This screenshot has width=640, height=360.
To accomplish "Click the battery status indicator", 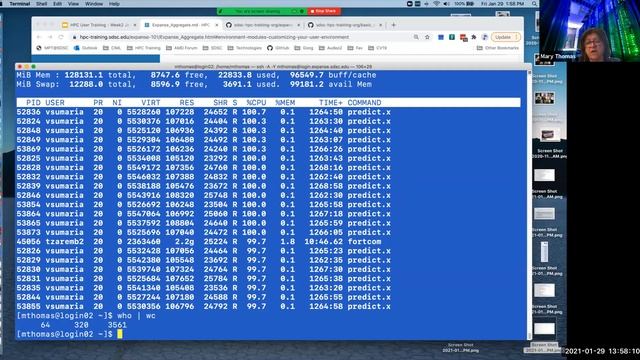I will pos(464,4).
